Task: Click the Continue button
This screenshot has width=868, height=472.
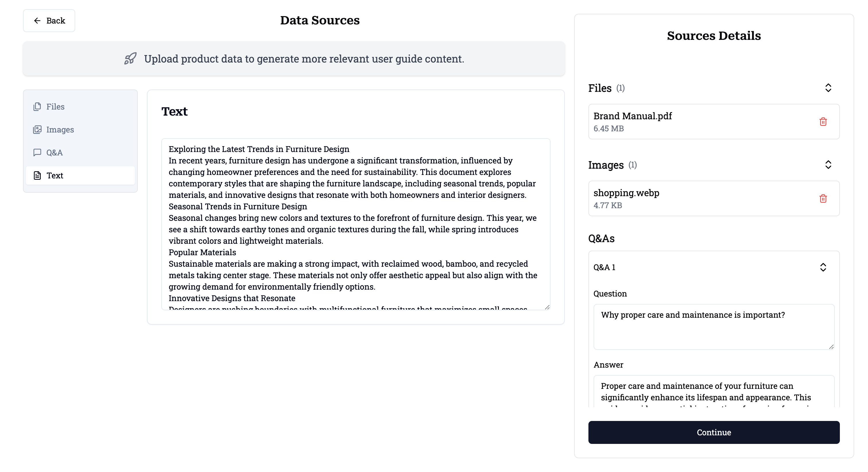Action: tap(714, 432)
